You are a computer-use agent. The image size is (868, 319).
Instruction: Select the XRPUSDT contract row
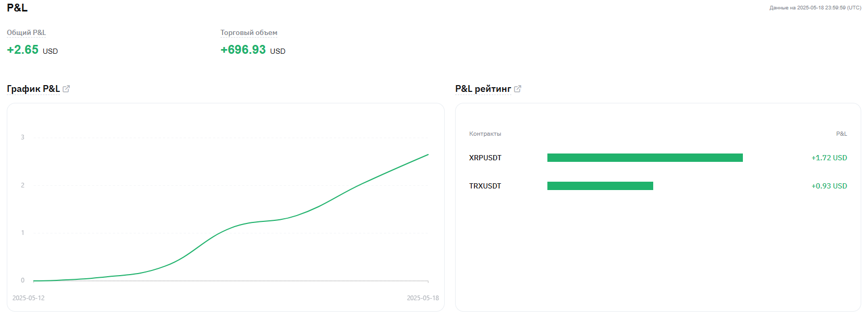coord(658,158)
